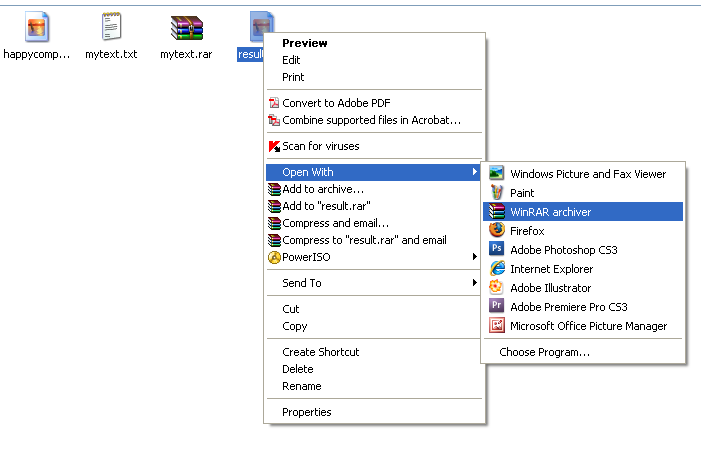The height and width of the screenshot is (463, 701).
Task: Open with Internet Explorer
Action: coord(583,269)
